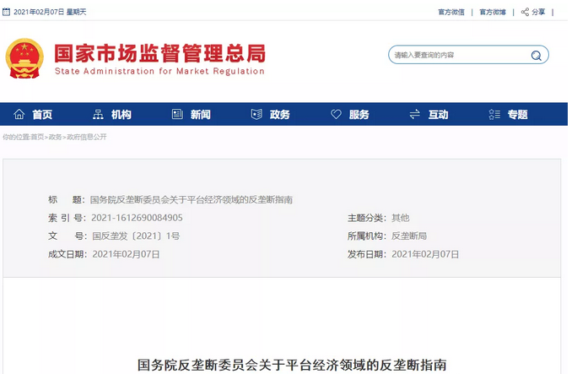
Task: Click the State Administration for Market Regulation text
Action: click(x=159, y=71)
